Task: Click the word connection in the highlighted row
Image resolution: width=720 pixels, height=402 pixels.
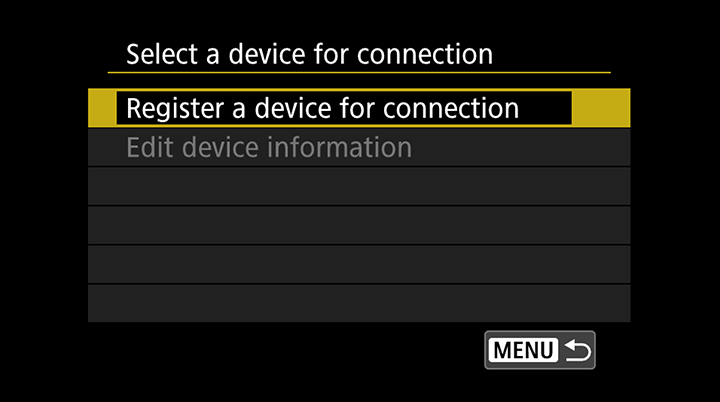Action: 451,108
